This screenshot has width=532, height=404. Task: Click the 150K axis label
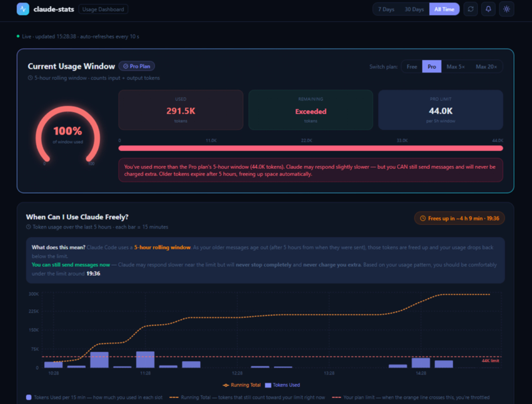(x=34, y=330)
